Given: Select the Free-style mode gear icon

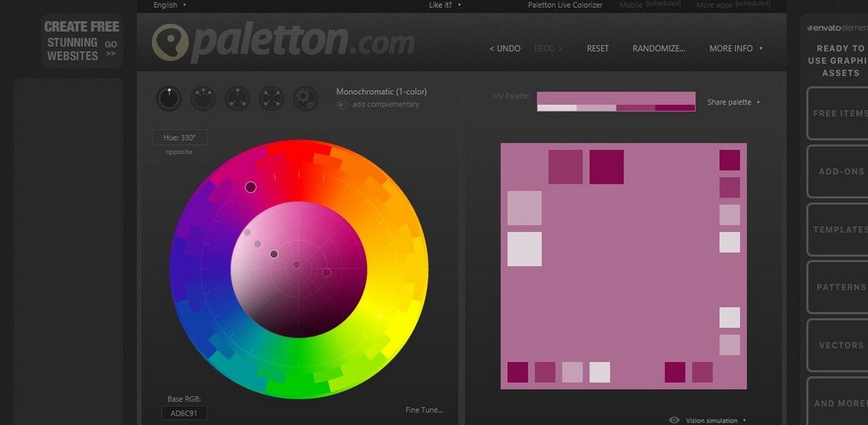Looking at the screenshot, I should (x=305, y=99).
